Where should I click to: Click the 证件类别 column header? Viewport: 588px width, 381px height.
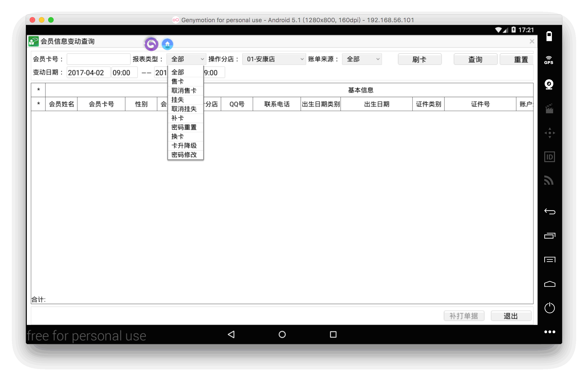(428, 104)
